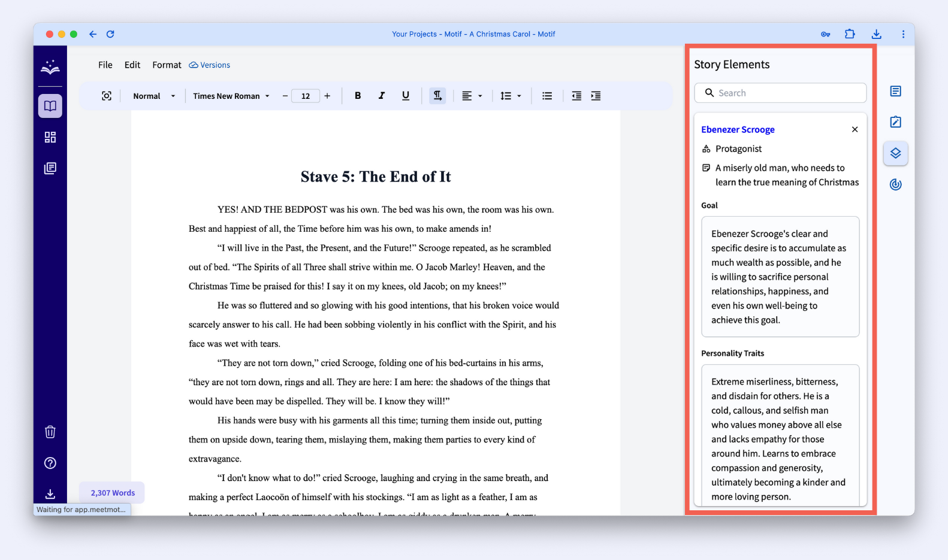948x560 pixels.
Task: Increase paragraph indent
Action: tap(596, 96)
